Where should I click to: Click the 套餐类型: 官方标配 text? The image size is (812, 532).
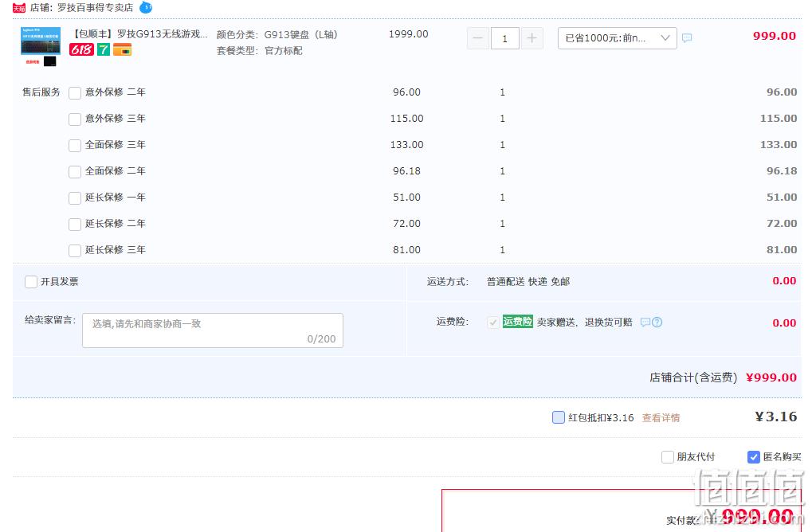coord(260,51)
